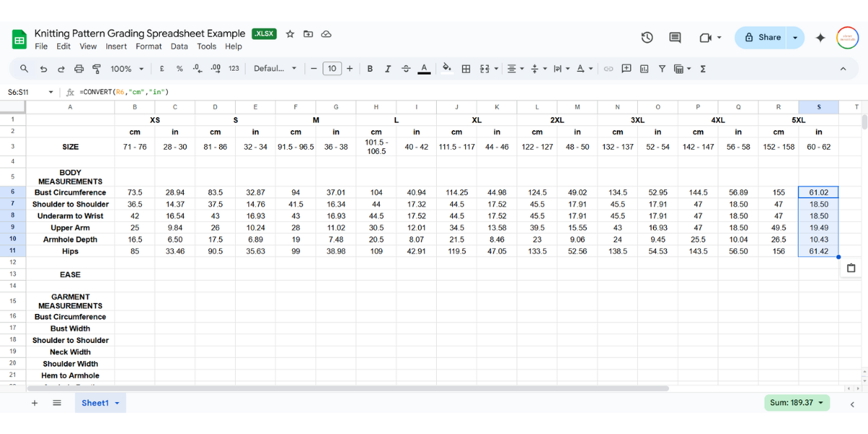Open more number formats 123
868x434 pixels.
point(234,69)
